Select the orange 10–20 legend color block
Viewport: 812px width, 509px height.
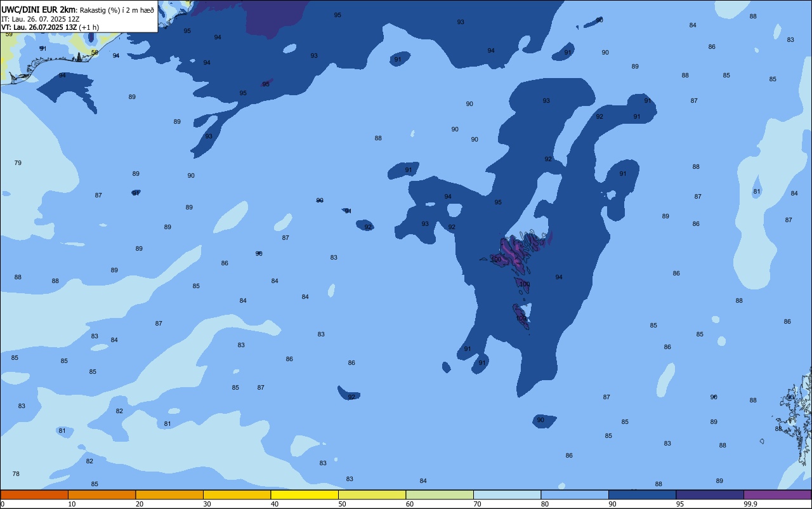pyautogui.click(x=101, y=494)
